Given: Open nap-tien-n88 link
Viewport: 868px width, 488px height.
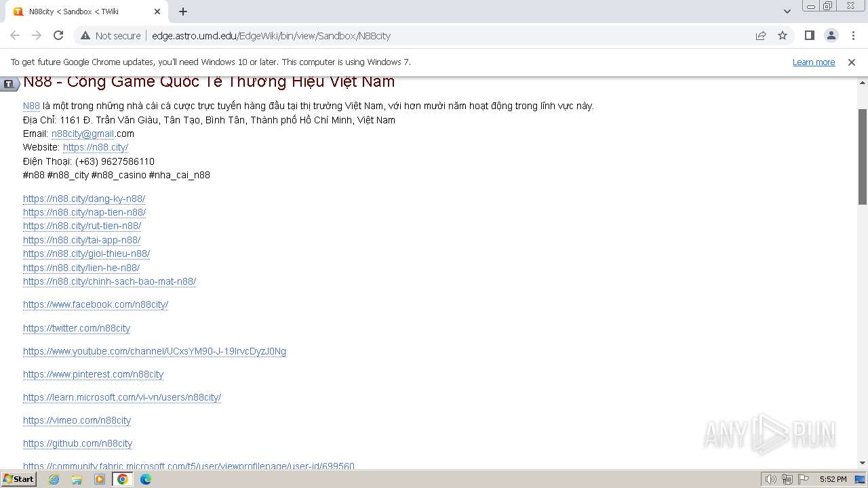Looking at the screenshot, I should [x=84, y=212].
